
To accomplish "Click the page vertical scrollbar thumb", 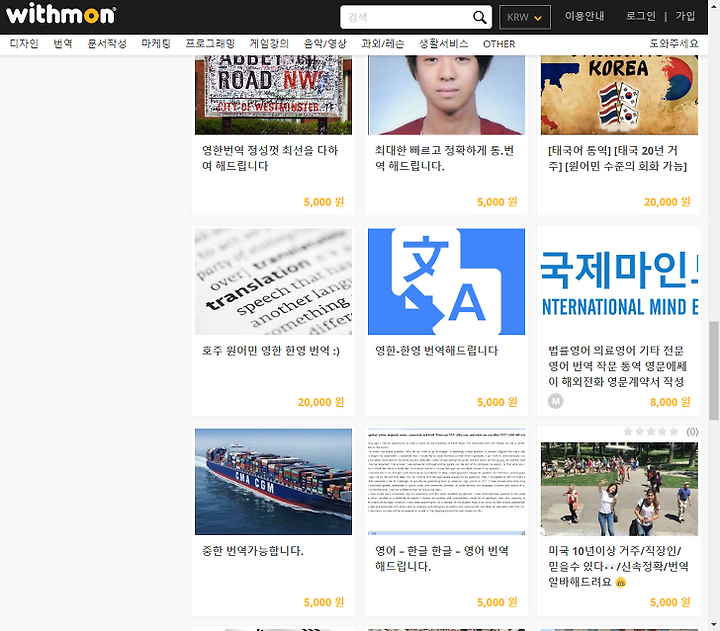I will 714,371.
